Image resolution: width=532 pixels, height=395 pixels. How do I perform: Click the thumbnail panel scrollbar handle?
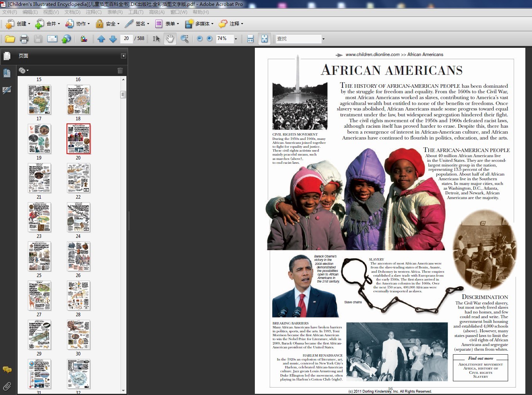click(x=123, y=94)
